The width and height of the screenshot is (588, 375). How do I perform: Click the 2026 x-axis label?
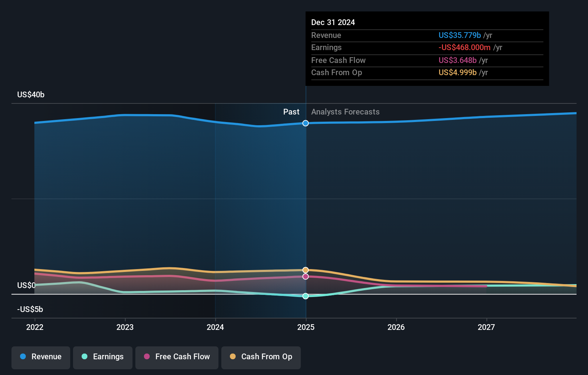[x=396, y=327]
